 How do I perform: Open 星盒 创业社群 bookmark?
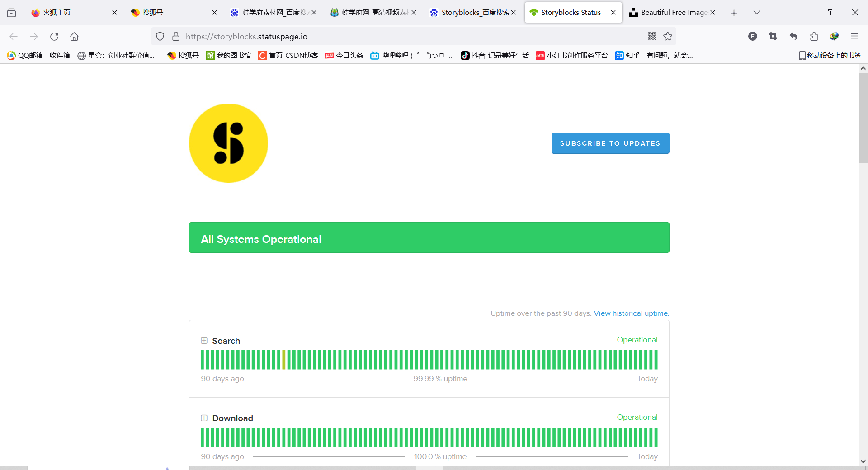[116, 56]
